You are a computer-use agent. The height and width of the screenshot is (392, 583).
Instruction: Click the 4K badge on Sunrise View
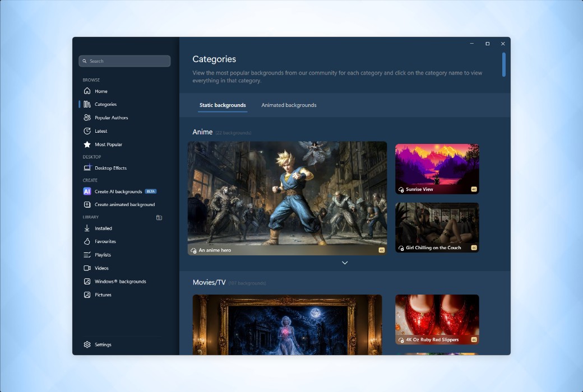click(474, 189)
